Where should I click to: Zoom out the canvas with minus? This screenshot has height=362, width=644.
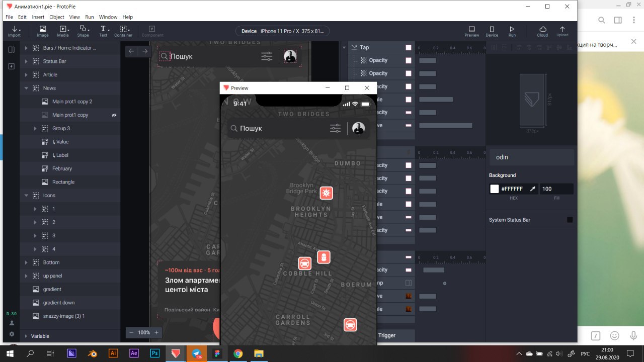pyautogui.click(x=131, y=332)
